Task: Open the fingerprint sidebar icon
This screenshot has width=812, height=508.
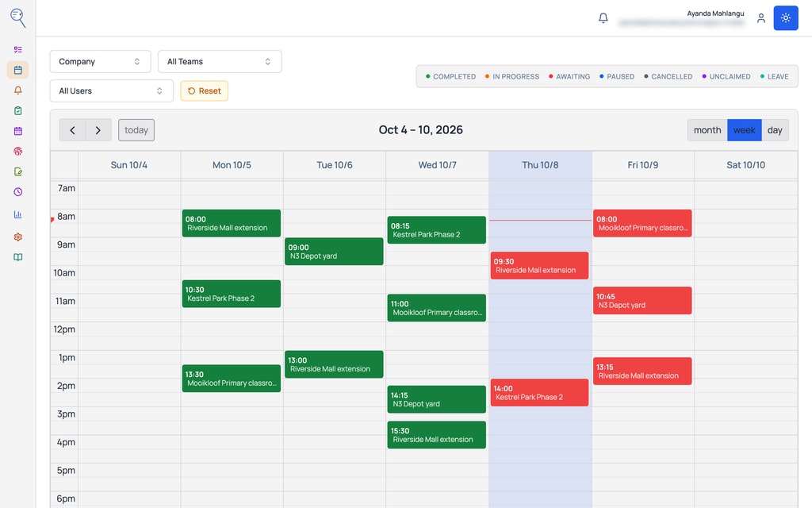Action: pyautogui.click(x=17, y=152)
